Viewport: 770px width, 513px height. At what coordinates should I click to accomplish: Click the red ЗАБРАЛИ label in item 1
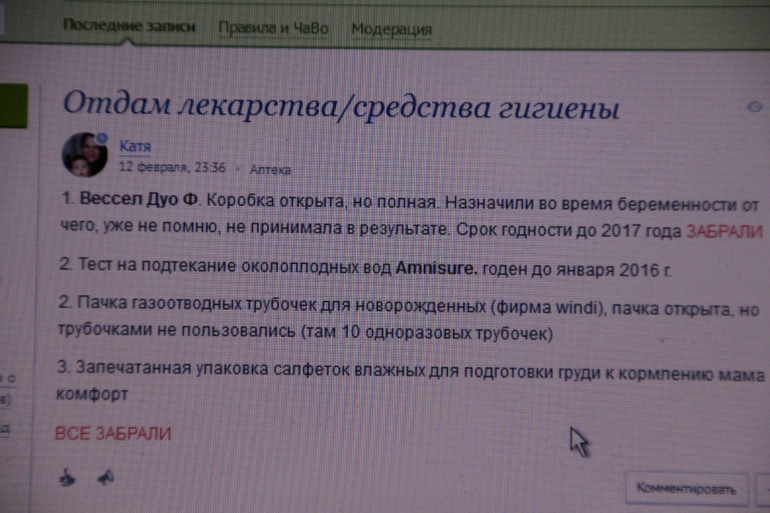(724, 231)
